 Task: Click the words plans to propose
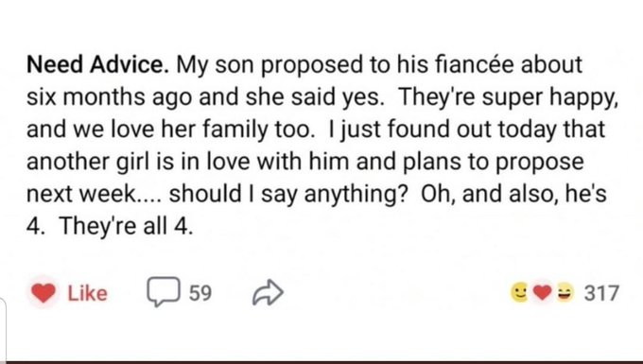click(494, 162)
